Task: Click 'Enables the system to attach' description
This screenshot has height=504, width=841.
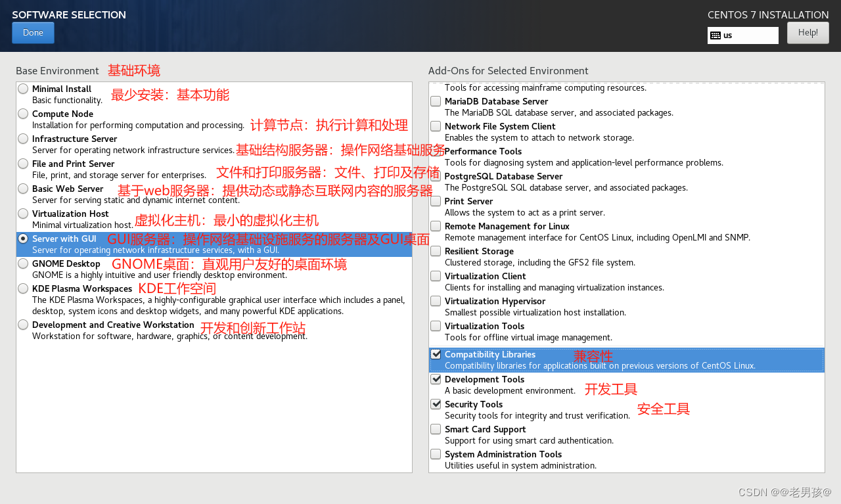Action: [x=539, y=138]
